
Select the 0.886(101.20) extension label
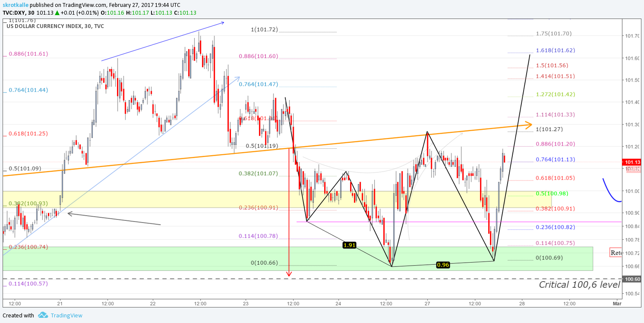pos(556,144)
